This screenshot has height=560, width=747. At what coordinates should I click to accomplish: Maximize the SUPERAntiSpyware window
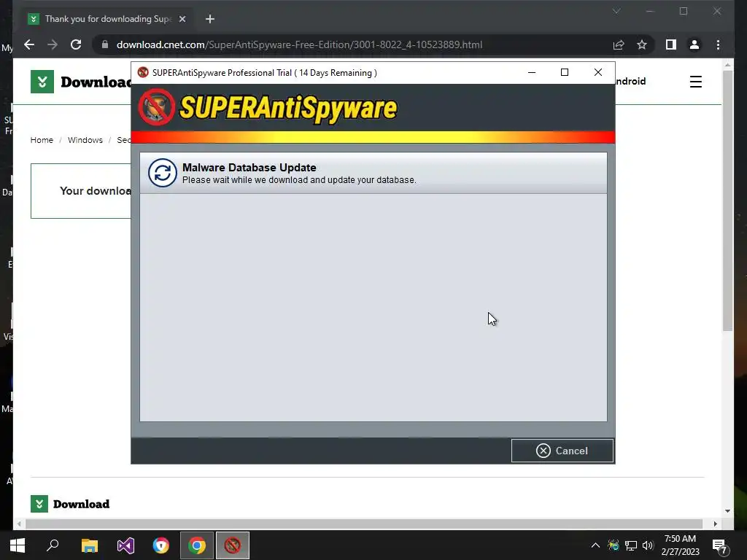[565, 72]
